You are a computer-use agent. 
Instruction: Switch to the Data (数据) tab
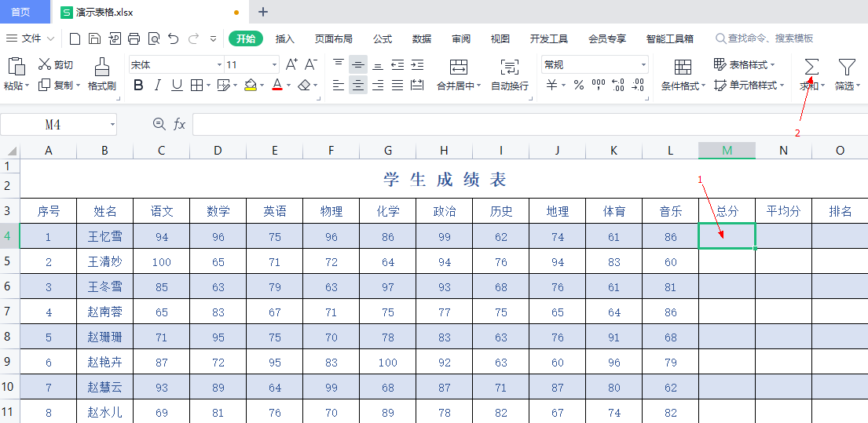(422, 38)
